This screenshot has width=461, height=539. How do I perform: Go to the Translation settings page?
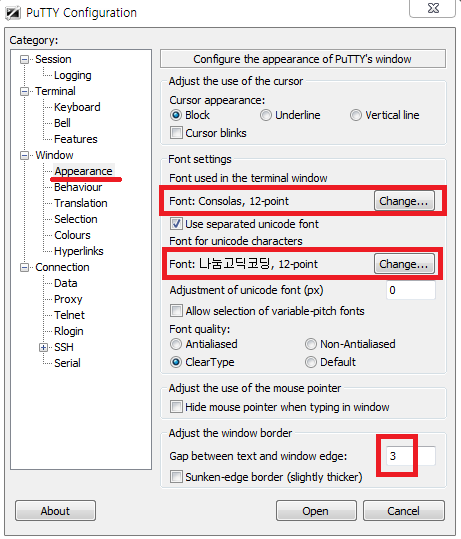tap(81, 203)
